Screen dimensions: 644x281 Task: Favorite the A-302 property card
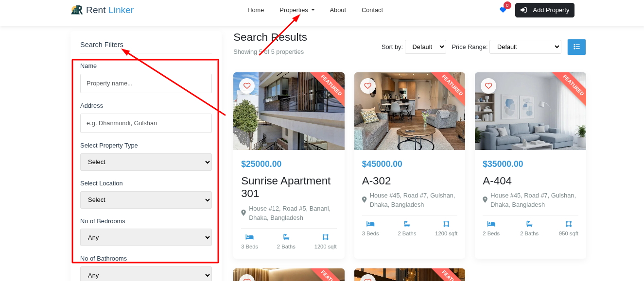367,86
